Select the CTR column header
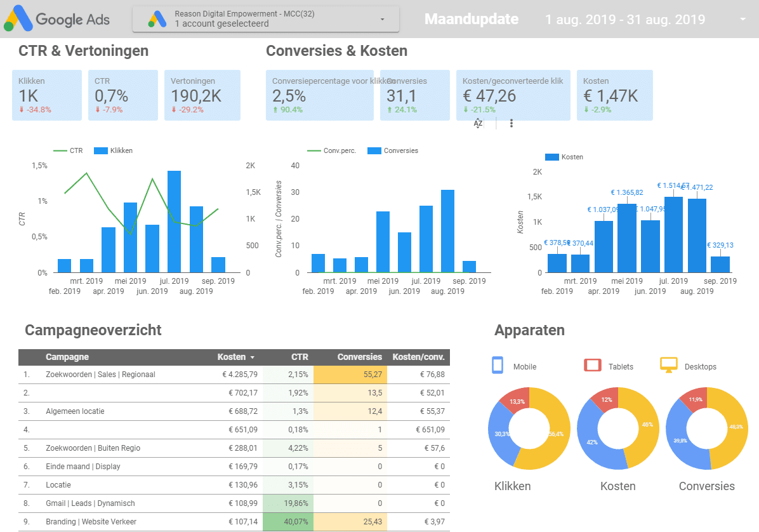759x532 pixels. click(300, 357)
